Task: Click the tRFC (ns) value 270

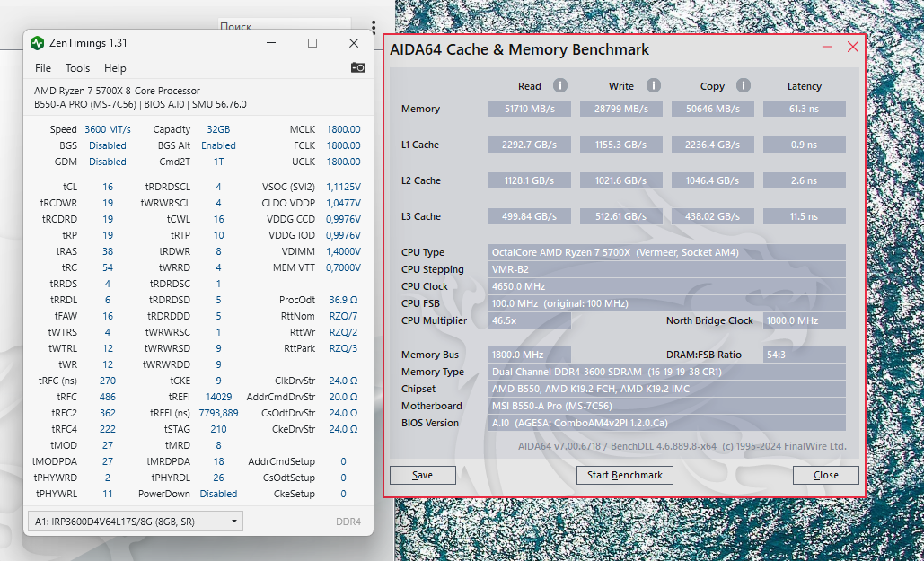Action: (108, 381)
